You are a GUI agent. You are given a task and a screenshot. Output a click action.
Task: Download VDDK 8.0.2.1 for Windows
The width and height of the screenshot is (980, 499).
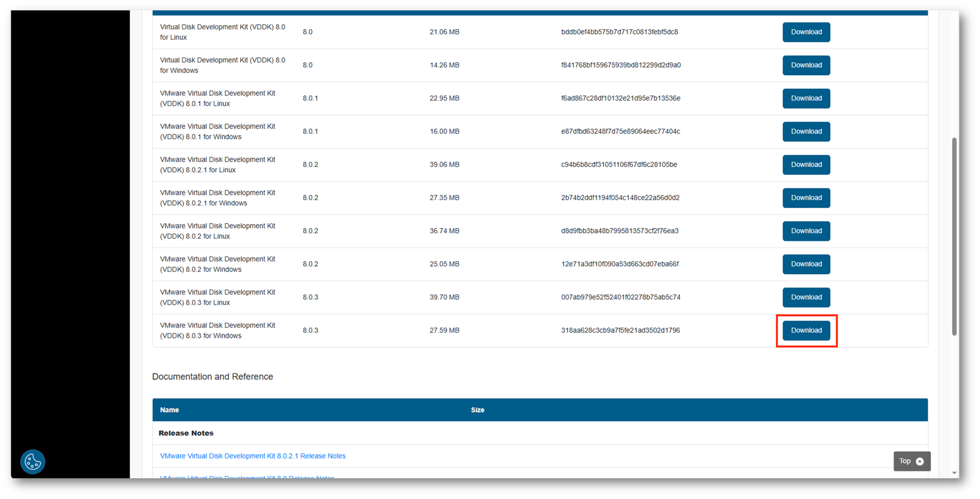(806, 198)
